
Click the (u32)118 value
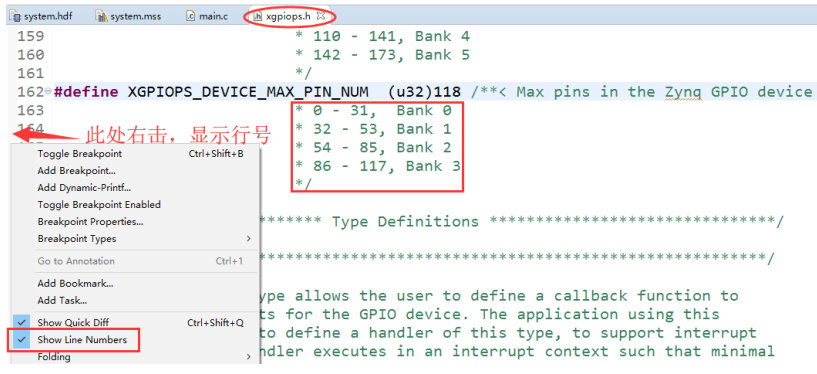pyautogui.click(x=424, y=92)
